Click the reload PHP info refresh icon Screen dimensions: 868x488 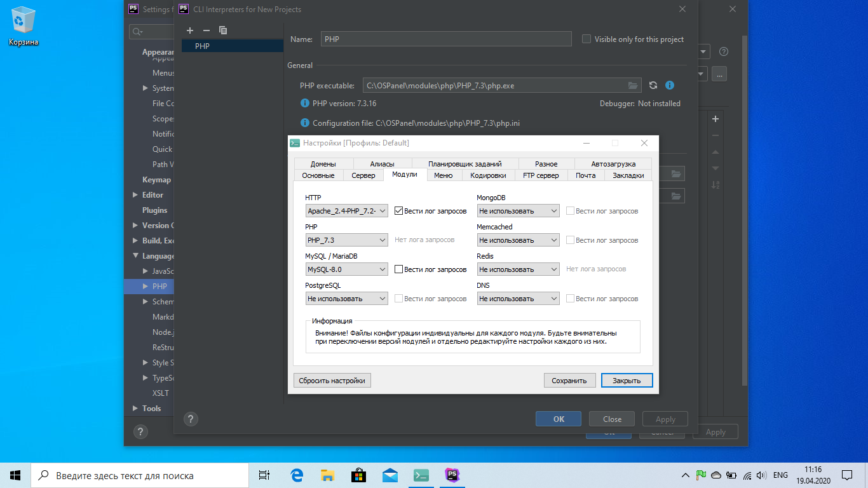653,85
